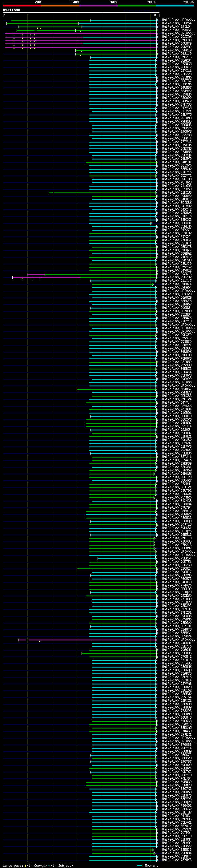Click the green ~80% identity legend segment
The image size is (197, 868).
137,6
